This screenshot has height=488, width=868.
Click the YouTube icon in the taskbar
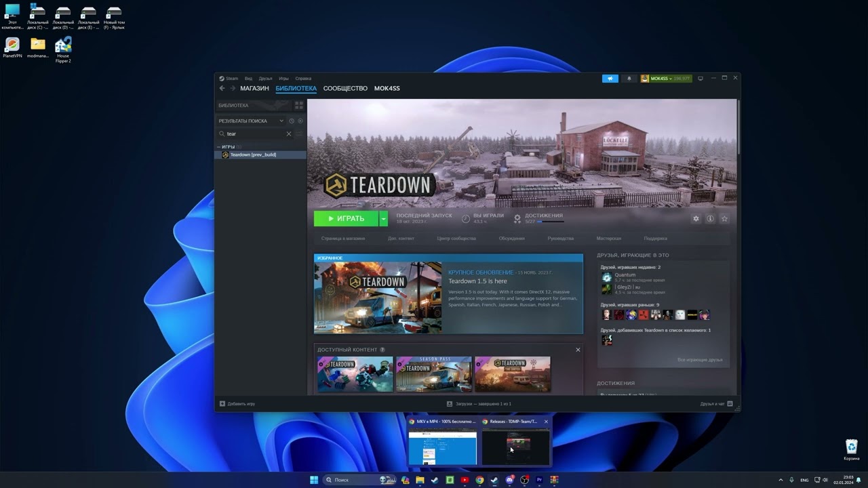(465, 480)
